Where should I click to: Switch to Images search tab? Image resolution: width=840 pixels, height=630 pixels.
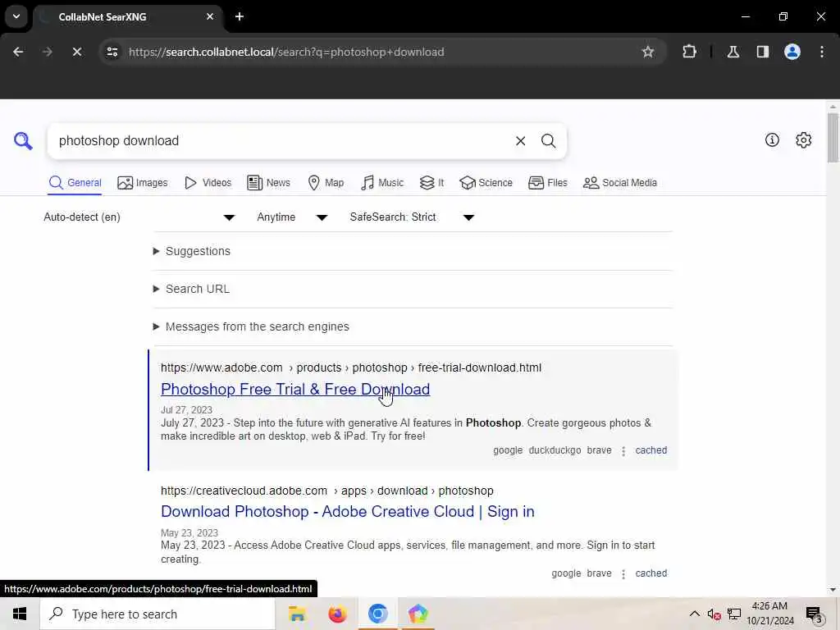(143, 183)
